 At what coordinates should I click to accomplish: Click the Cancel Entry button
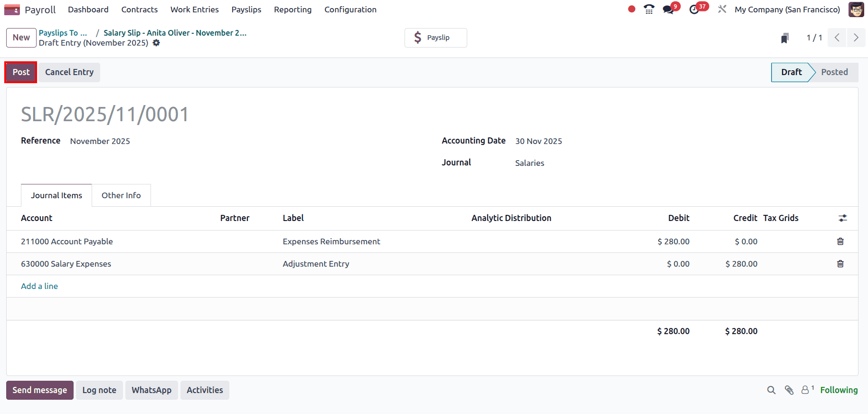click(x=69, y=72)
